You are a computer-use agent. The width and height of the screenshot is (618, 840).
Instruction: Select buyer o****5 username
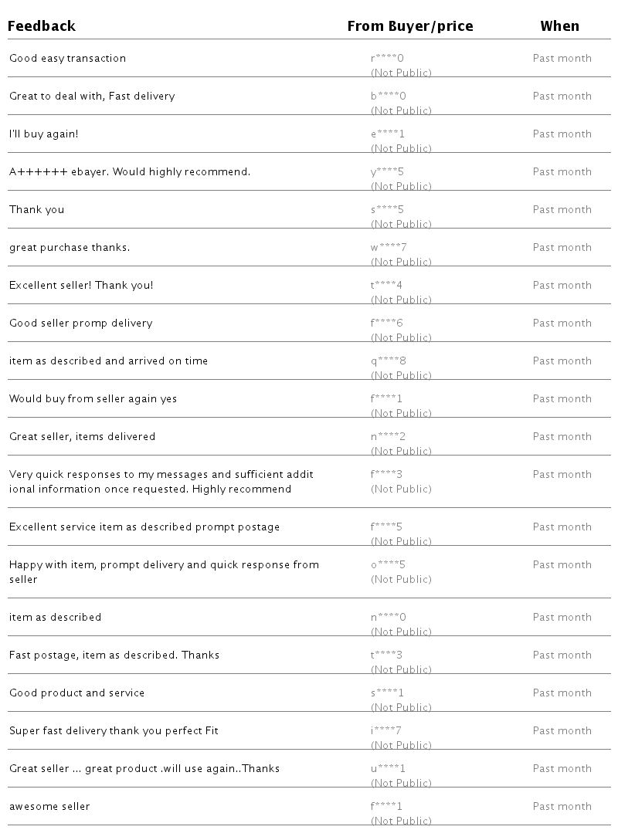[x=388, y=565]
